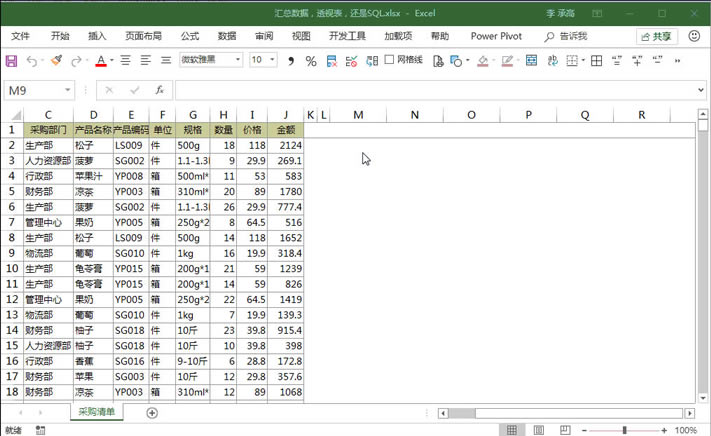Open the font name dropdown 微软雅黑

tap(210, 60)
